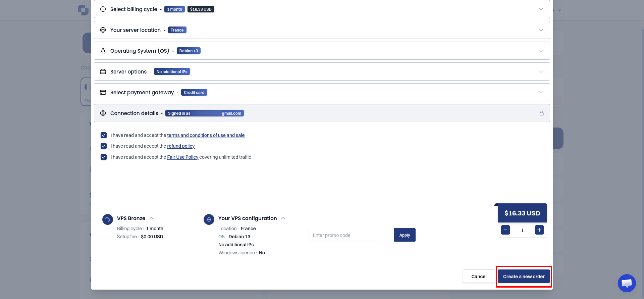Screen dimensions: 644x299
Task: Click the site logo in the header
Action: pyautogui.click(x=83, y=10)
